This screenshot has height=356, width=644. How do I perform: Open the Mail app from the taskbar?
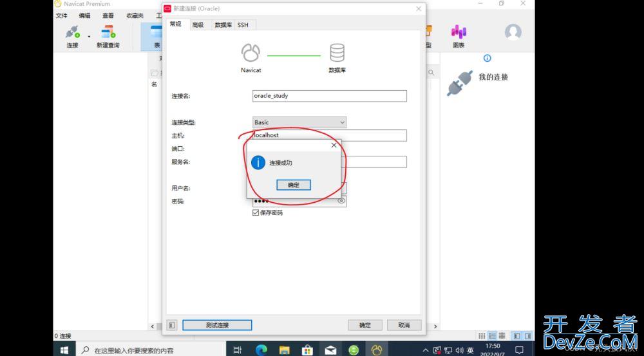coord(330,350)
